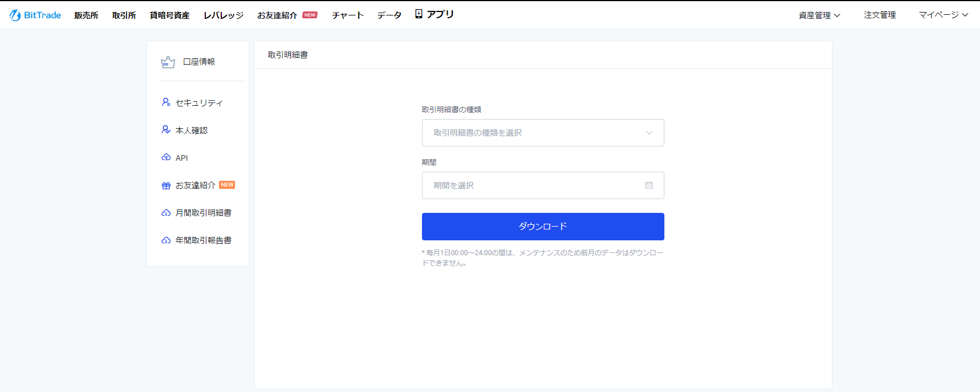Viewport: 980px width, 392px height.
Task: Click the crown icon beside 口座情報
Action: (168, 62)
